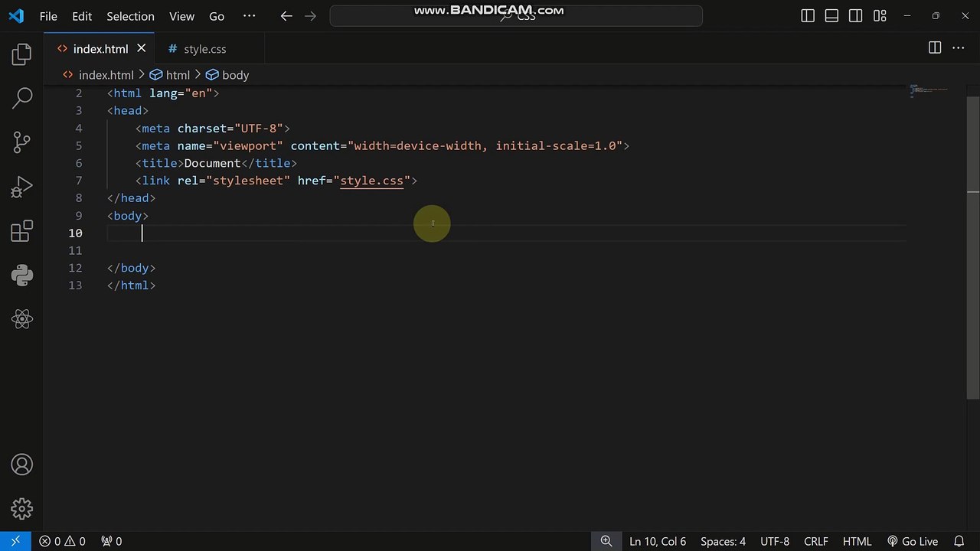The height and width of the screenshot is (551, 980).
Task: Open the Accounts icon
Action: pos(22,465)
